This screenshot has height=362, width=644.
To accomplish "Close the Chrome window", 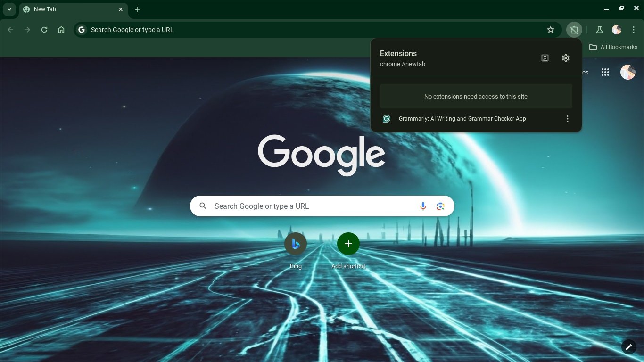I will point(636,8).
